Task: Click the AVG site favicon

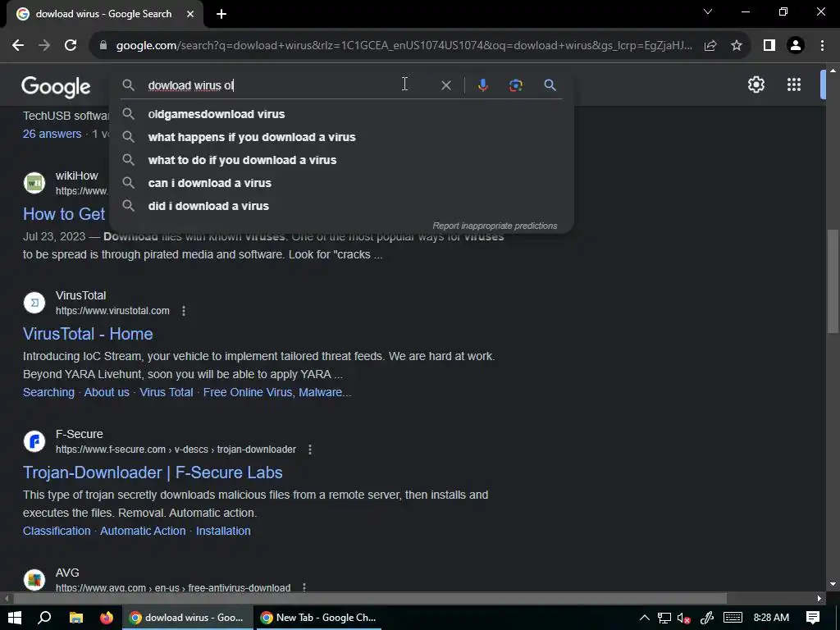Action: [34, 580]
